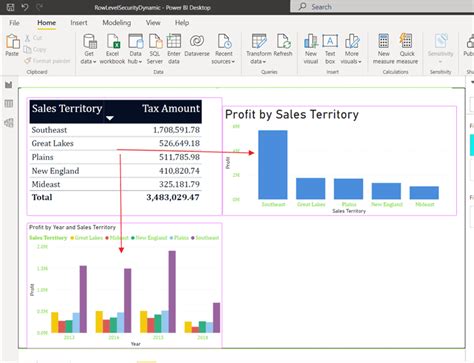Select the Enter data icon
This screenshot has width=474, height=363.
pyautogui.click(x=174, y=49)
